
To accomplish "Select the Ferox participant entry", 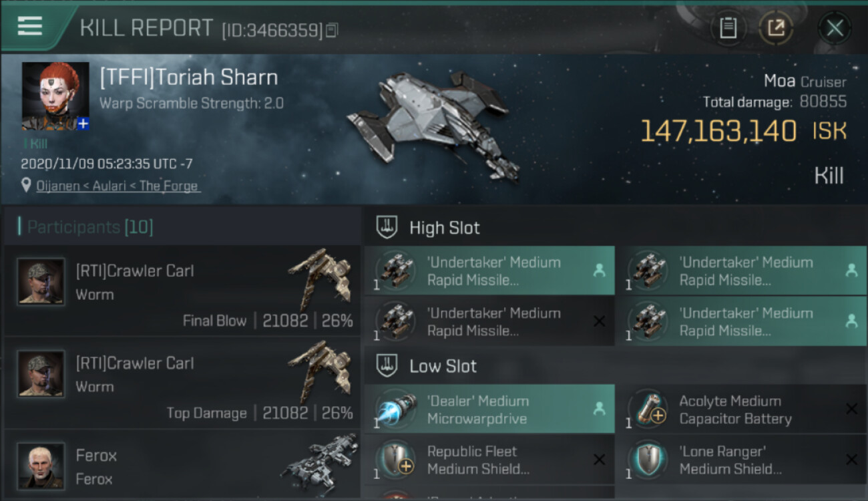I will [182, 466].
